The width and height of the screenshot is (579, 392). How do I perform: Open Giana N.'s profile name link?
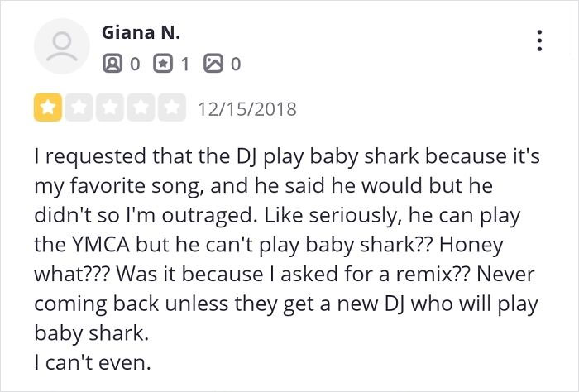141,34
